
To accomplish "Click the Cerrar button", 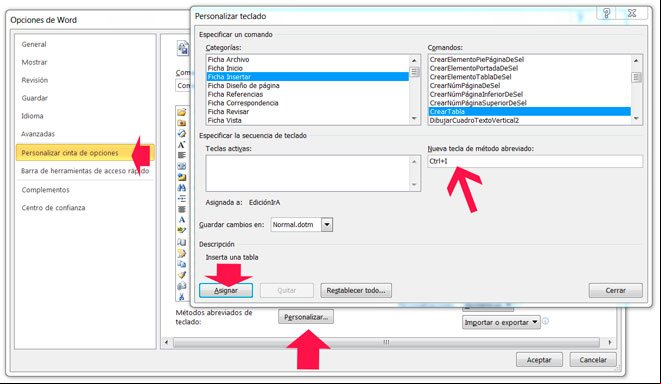I will pos(615,290).
